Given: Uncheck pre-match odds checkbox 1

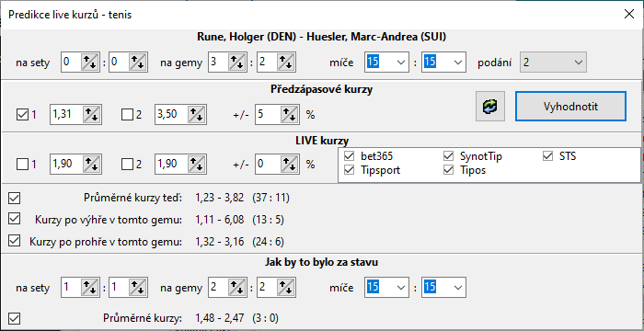Looking at the screenshot, I should point(22,115).
